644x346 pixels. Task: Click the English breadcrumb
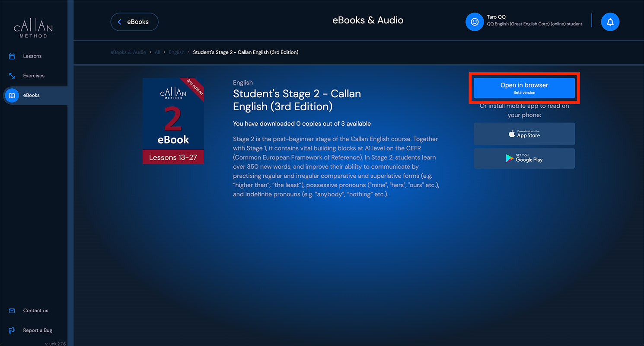click(x=176, y=52)
